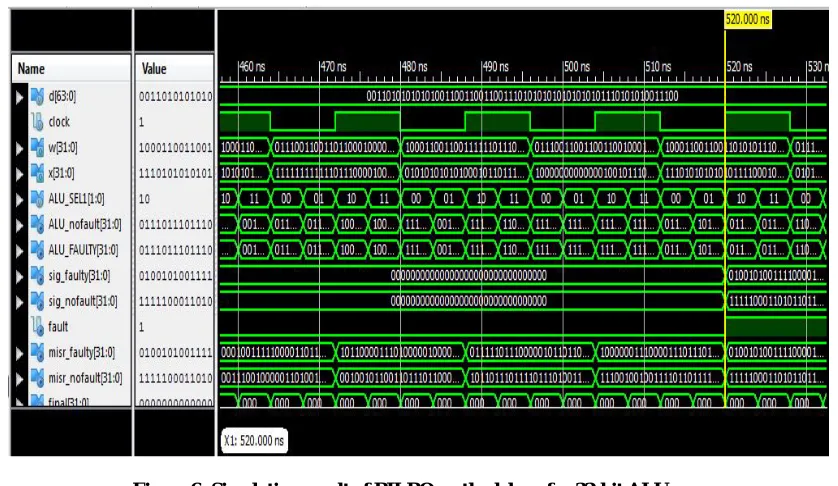Click the 480 ns tick on time ruler

pyautogui.click(x=414, y=67)
